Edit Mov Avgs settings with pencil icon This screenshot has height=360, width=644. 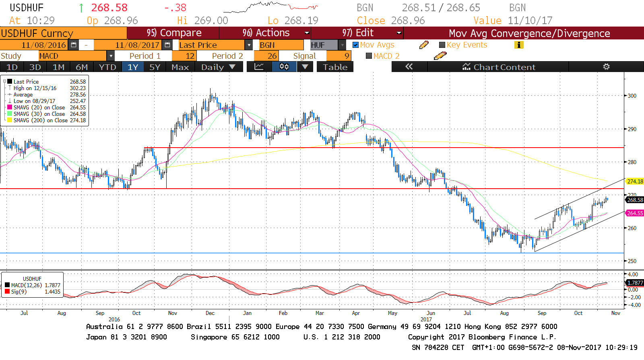[424, 45]
